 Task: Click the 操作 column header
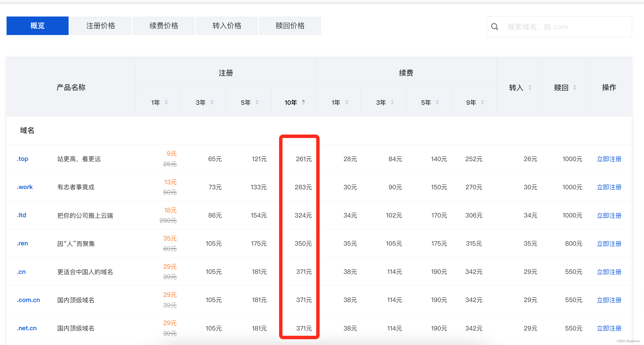click(609, 87)
